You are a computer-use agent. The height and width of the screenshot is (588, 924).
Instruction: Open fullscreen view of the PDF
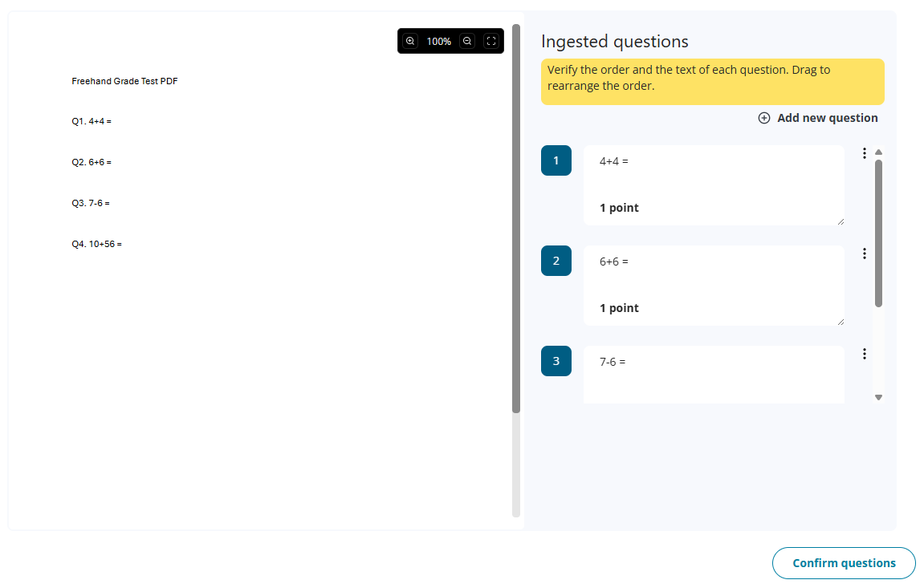(x=490, y=41)
